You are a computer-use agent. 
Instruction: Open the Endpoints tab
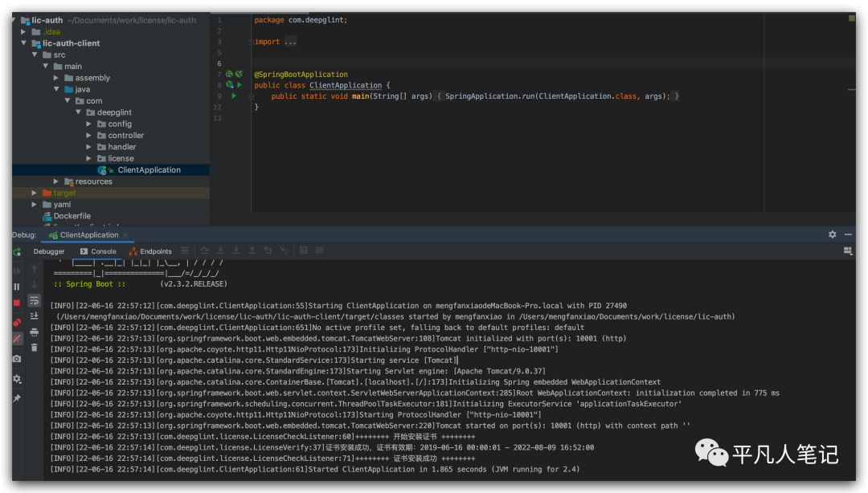pyautogui.click(x=150, y=251)
